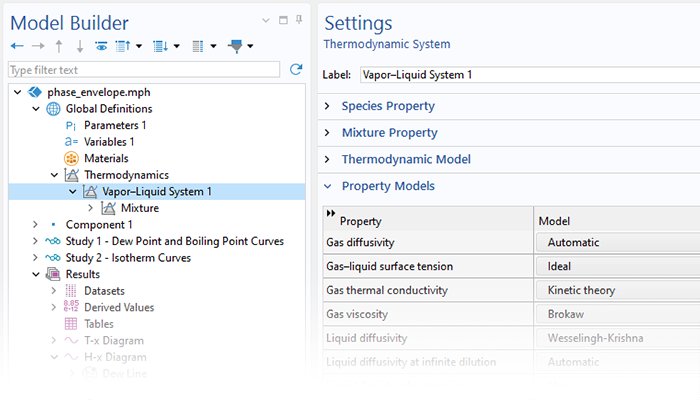
Task: Click the Study 1 node icon
Action: coord(53,242)
